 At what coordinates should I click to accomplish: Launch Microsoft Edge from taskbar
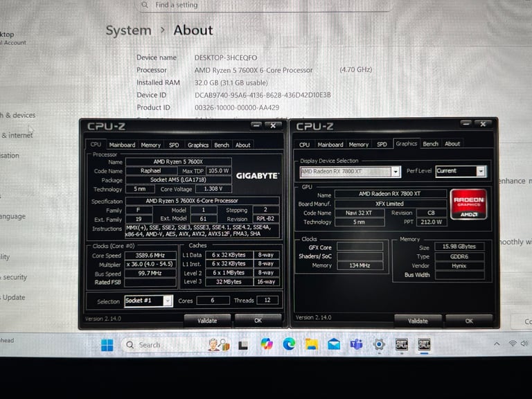tap(289, 344)
